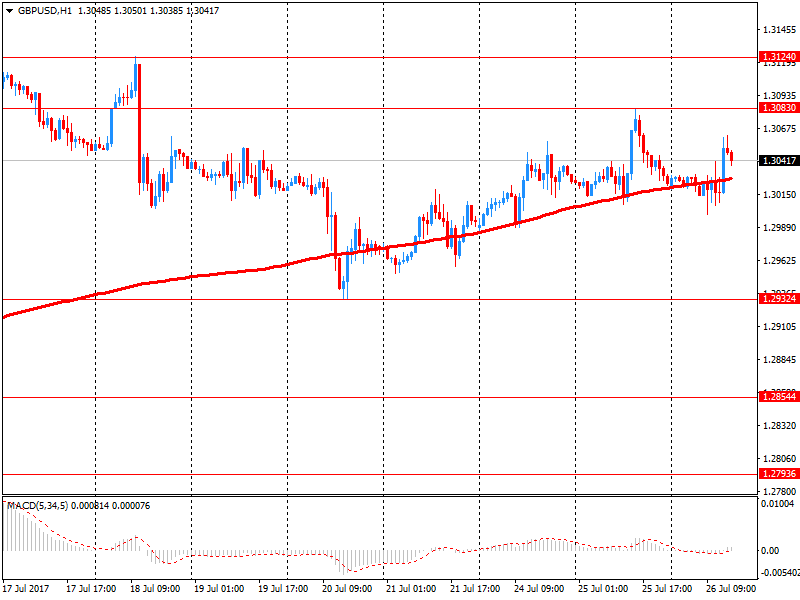Select the 1.28320 price axis value

click(779, 426)
